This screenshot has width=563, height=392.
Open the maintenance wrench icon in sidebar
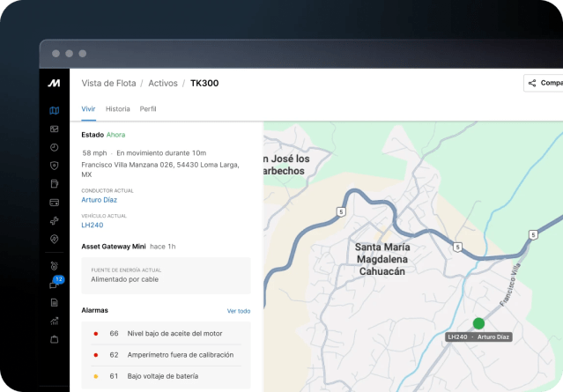55,220
